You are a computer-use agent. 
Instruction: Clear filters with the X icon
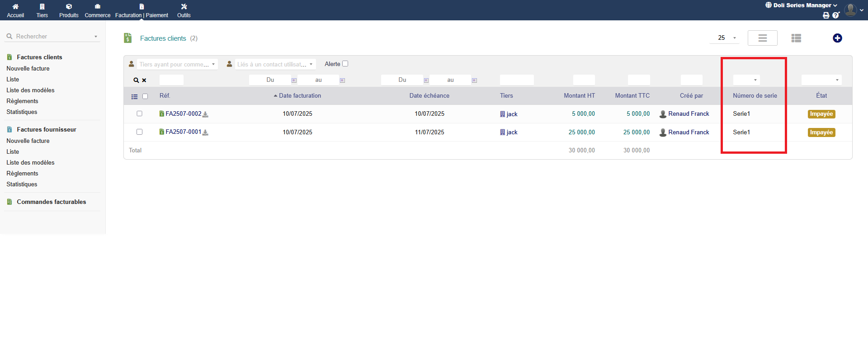click(x=144, y=80)
